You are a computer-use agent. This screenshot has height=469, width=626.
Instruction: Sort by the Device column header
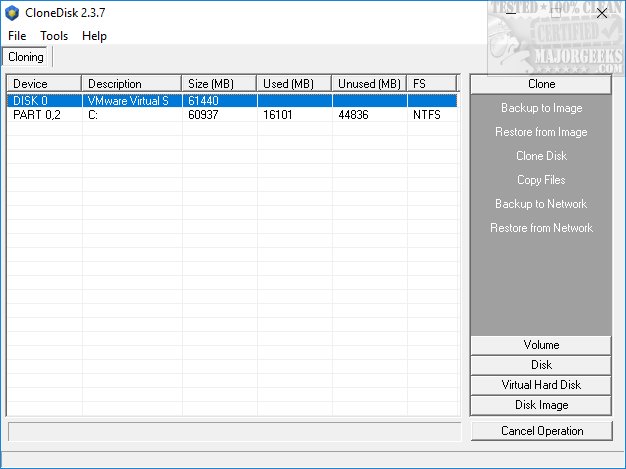44,84
